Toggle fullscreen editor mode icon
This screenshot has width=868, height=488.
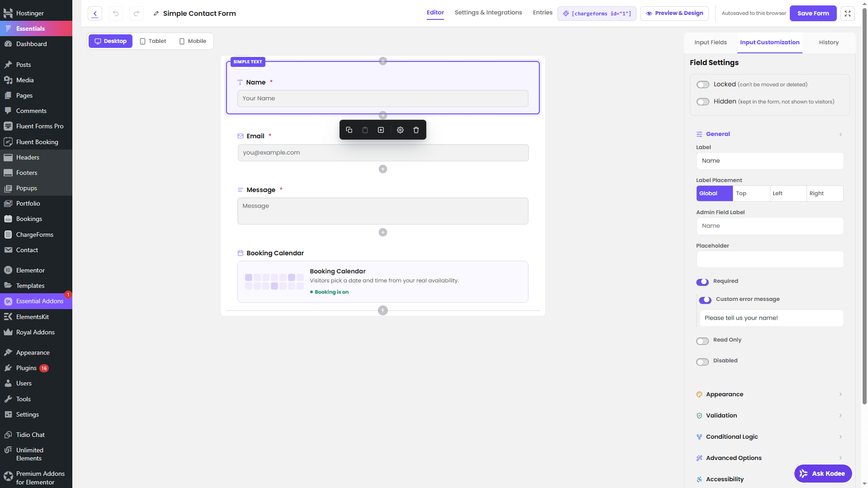848,14
